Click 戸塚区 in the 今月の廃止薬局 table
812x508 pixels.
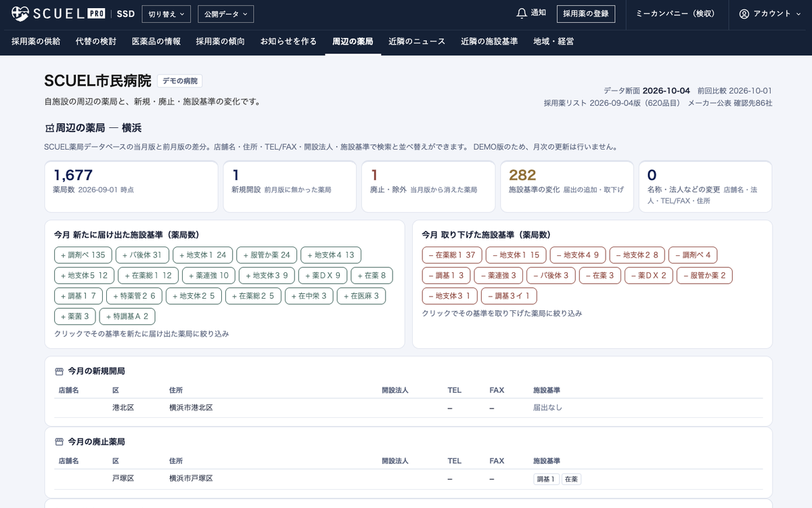click(x=123, y=478)
